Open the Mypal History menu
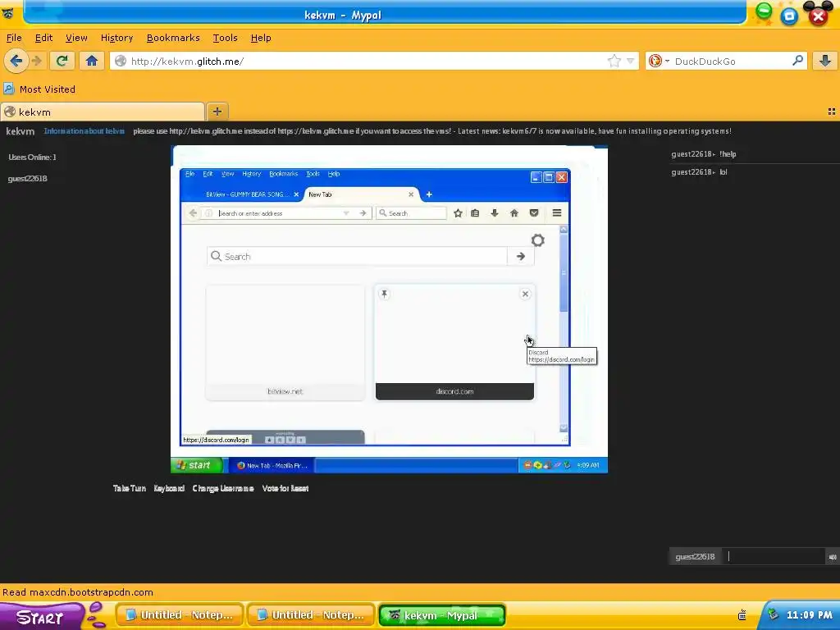Image resolution: width=840 pixels, height=630 pixels. pyautogui.click(x=116, y=38)
